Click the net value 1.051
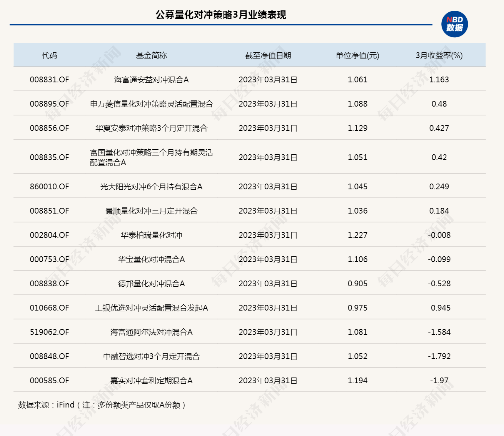 [x=357, y=157]
